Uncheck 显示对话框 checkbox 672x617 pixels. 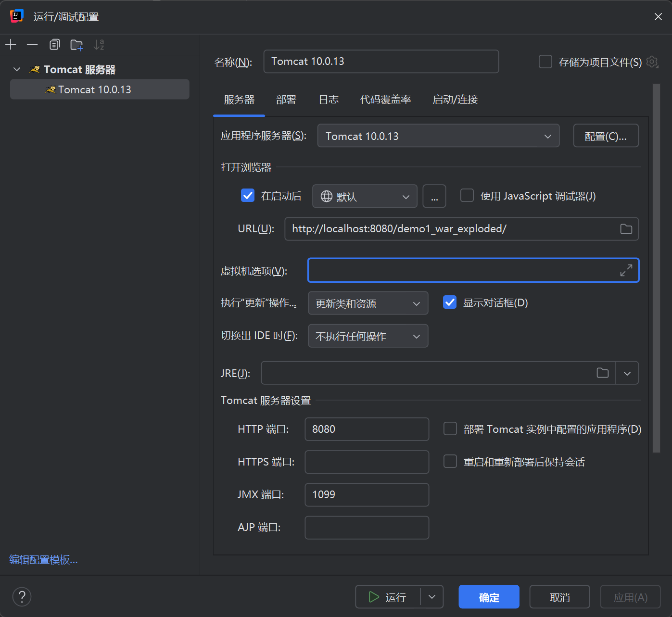tap(450, 302)
